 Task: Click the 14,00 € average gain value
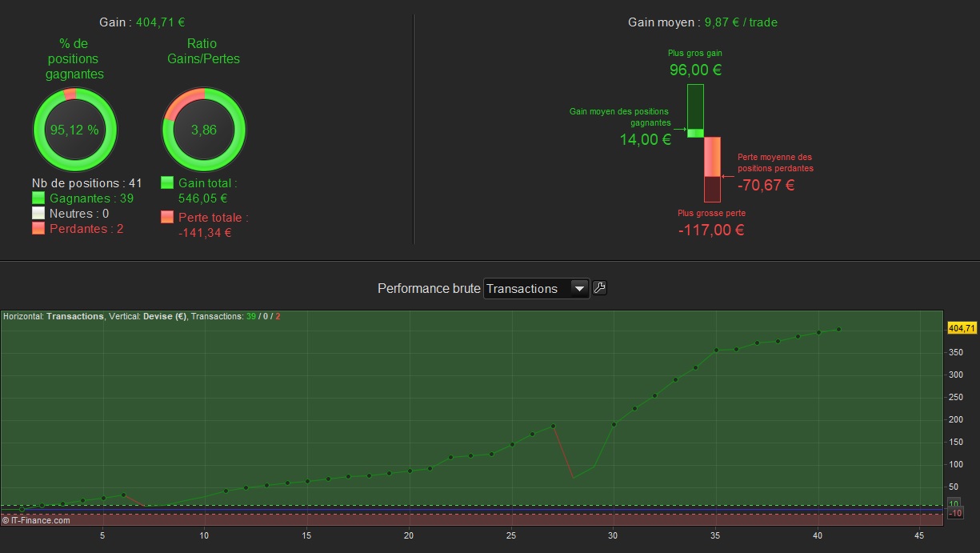pyautogui.click(x=646, y=139)
